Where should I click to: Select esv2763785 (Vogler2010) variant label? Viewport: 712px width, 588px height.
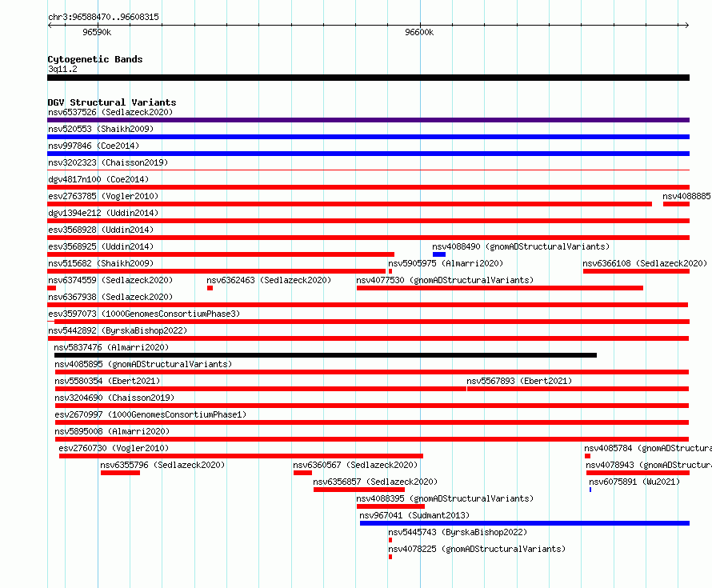pos(103,196)
